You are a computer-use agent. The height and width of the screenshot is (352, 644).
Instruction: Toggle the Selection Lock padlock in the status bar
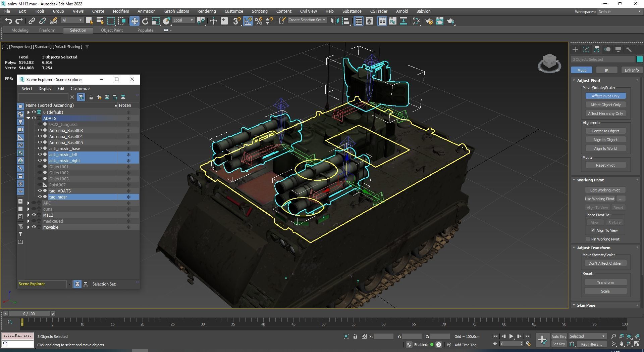click(x=355, y=336)
